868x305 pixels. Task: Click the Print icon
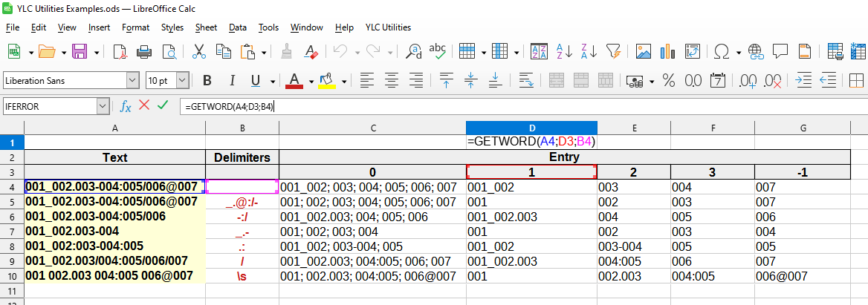[144, 52]
